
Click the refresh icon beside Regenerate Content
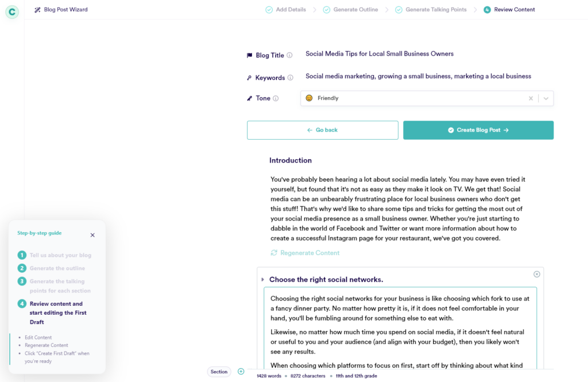274,252
